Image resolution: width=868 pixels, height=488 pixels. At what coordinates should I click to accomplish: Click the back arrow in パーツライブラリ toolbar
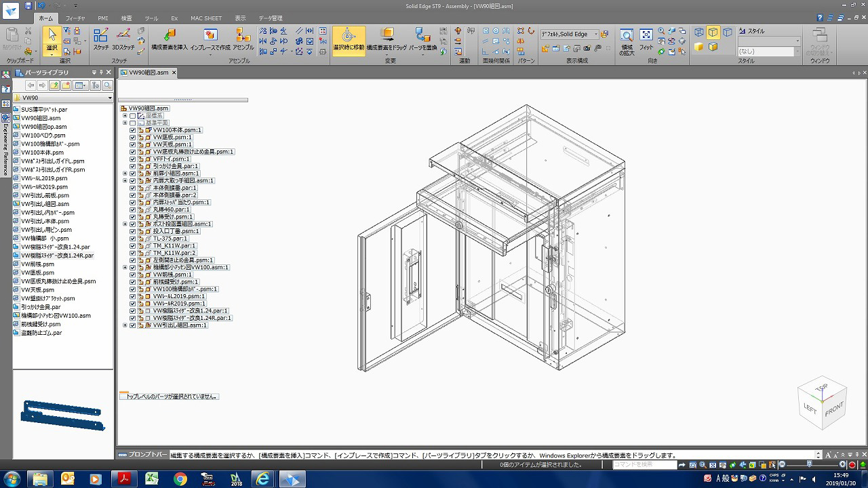(31, 85)
